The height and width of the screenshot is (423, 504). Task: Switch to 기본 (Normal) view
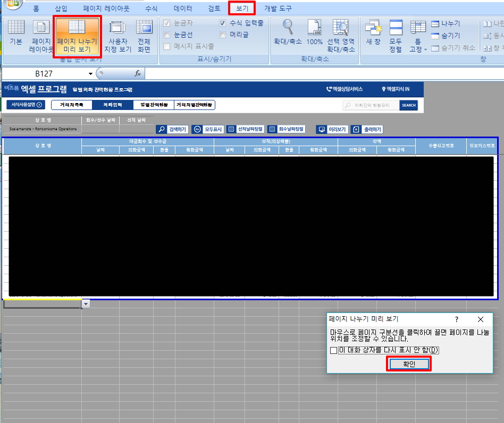16,35
